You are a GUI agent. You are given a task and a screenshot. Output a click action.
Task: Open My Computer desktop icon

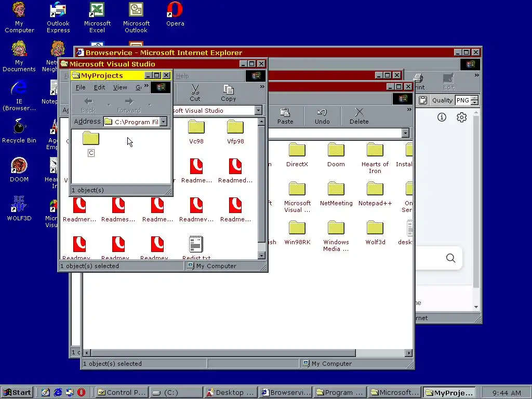click(19, 17)
